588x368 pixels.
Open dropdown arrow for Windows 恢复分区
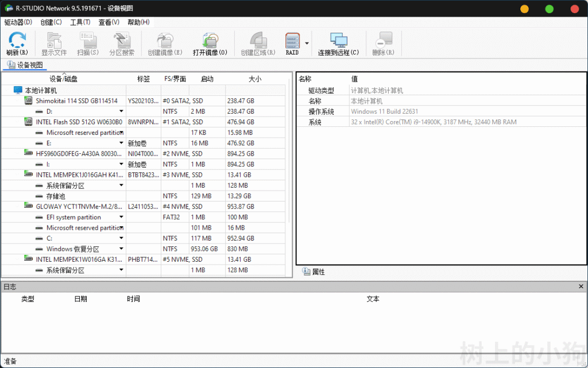(x=121, y=249)
